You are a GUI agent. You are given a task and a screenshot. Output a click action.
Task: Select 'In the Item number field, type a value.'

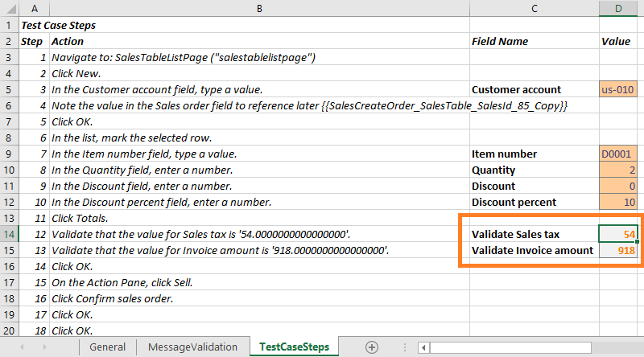point(259,154)
